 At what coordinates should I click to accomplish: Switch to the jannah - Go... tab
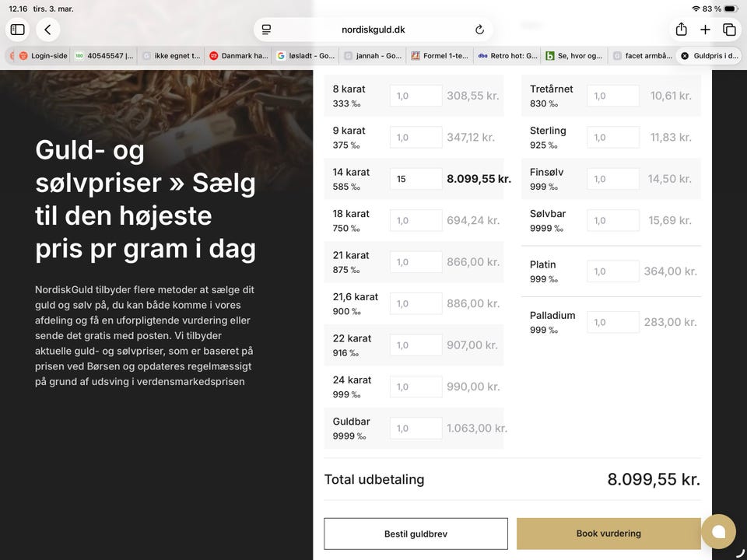pos(373,56)
